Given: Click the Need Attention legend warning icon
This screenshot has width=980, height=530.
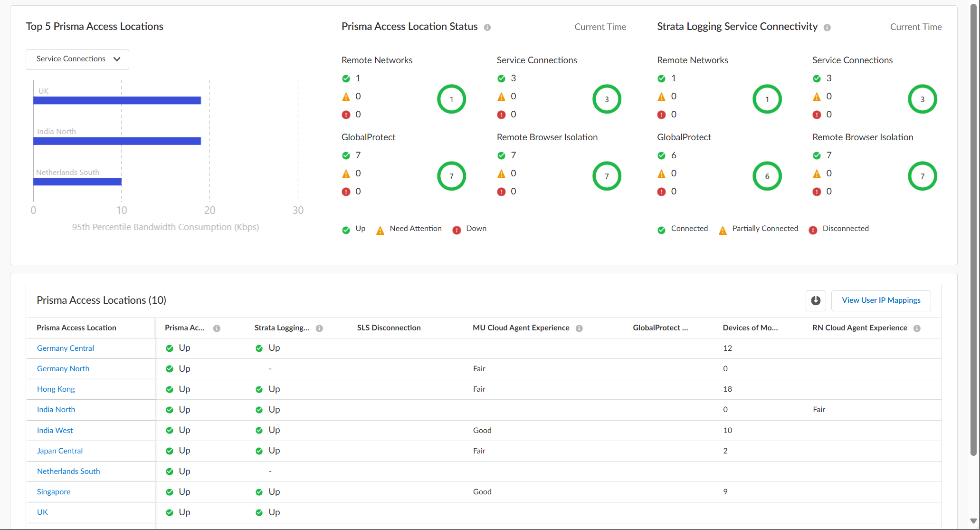Looking at the screenshot, I should (x=380, y=231).
